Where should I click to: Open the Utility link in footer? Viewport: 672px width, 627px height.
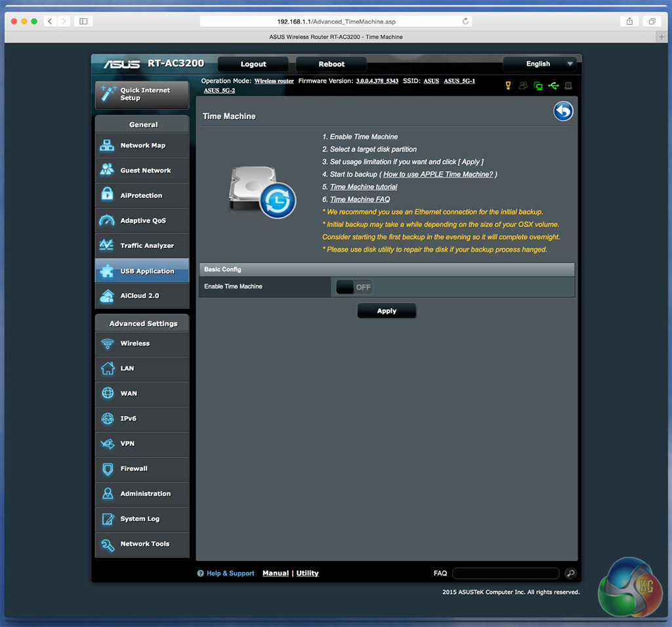click(307, 573)
